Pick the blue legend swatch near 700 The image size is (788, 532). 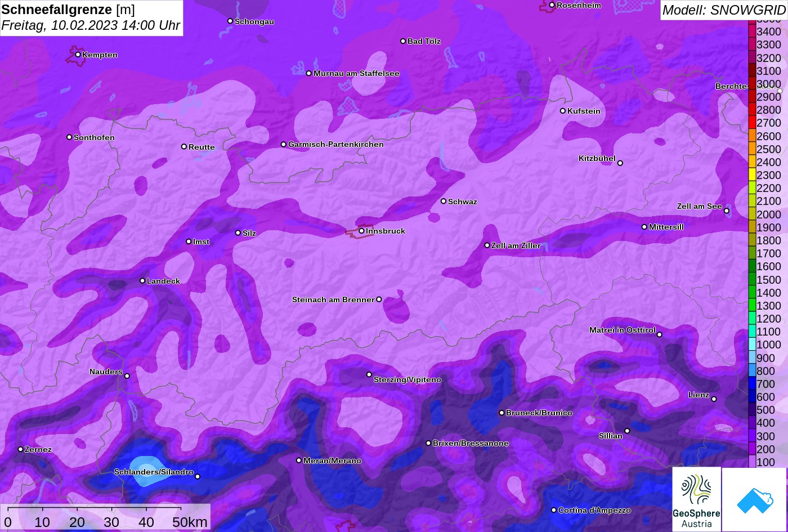coord(752,384)
